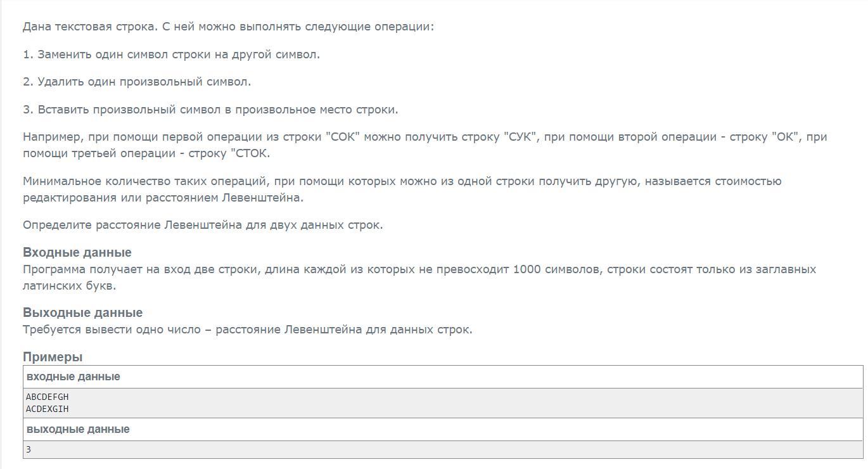
Task: Click the "входные данные" table header
Action: click(x=73, y=376)
